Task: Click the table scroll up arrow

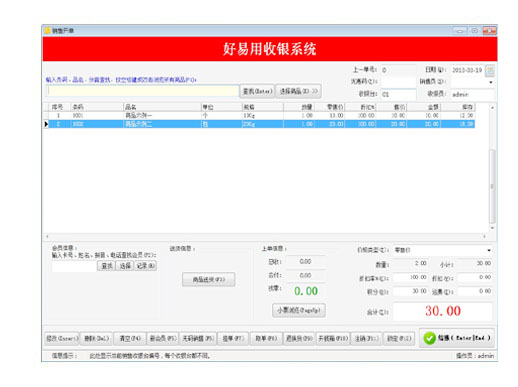Action: point(492,108)
